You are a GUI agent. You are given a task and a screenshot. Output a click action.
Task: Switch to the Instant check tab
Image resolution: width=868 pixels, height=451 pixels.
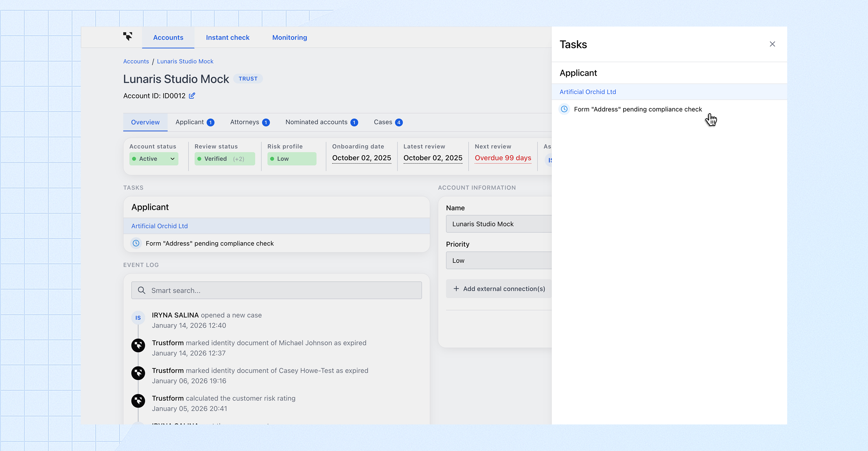point(227,37)
